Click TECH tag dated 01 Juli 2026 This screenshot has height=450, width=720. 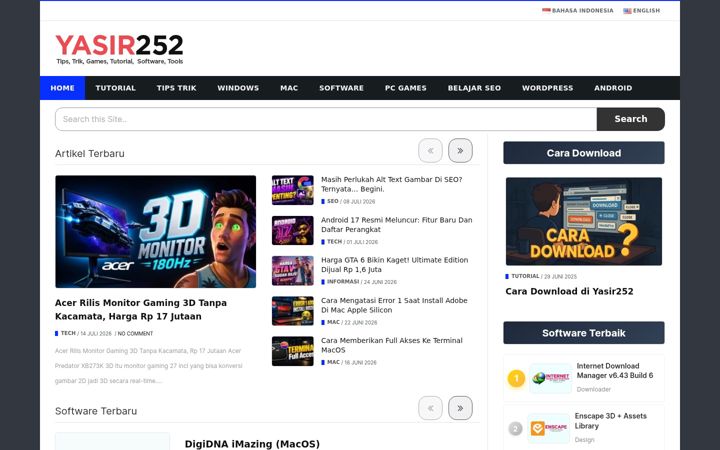[334, 242]
